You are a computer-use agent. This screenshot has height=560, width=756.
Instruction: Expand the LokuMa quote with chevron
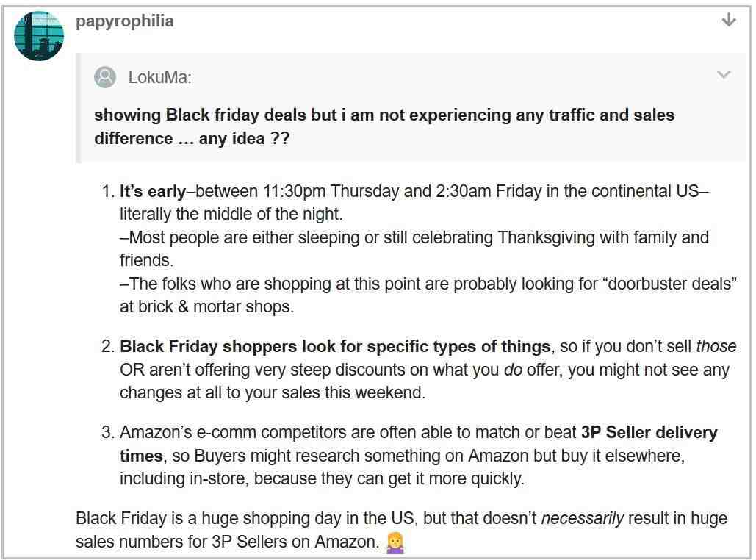[724, 74]
